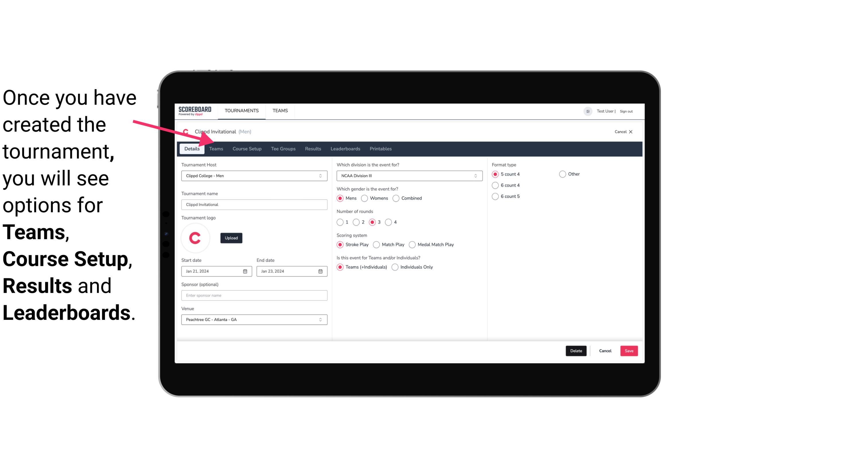Click the start date calendar icon
Image resolution: width=868 pixels, height=467 pixels.
tap(246, 271)
